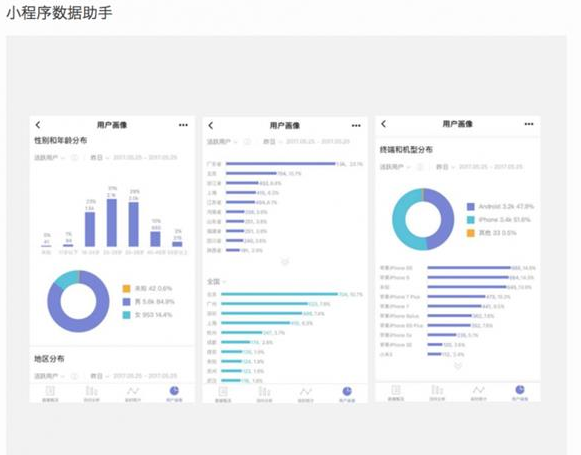The height and width of the screenshot is (455, 581).
Task: Open the 访问分析 tab on the province ranking screen
Action: (x=264, y=394)
